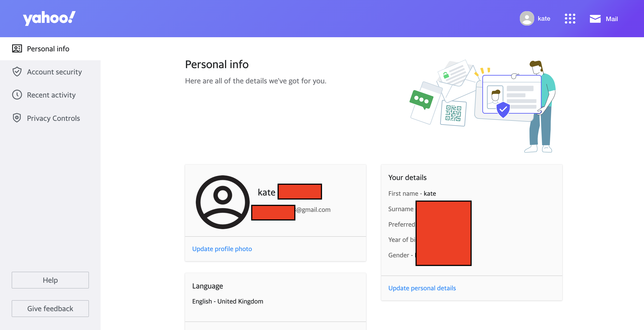This screenshot has width=644, height=330.
Task: Click the Yahoo logo
Action: 49,18
